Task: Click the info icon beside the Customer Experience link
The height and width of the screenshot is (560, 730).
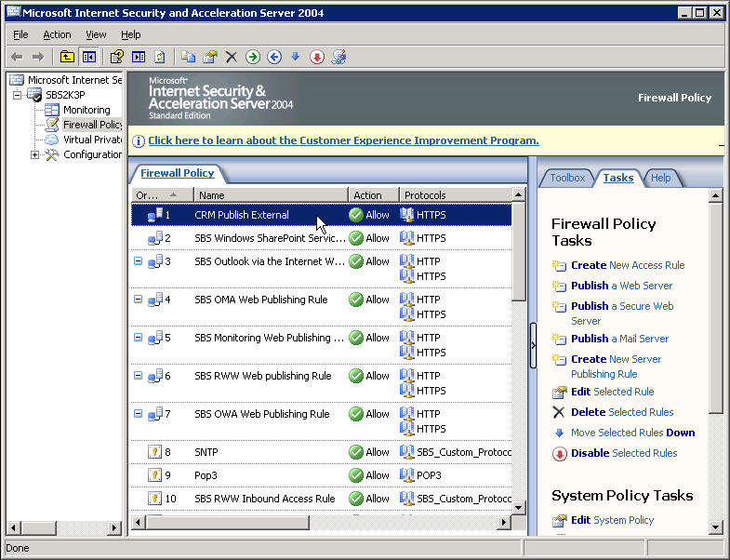Action: point(139,140)
